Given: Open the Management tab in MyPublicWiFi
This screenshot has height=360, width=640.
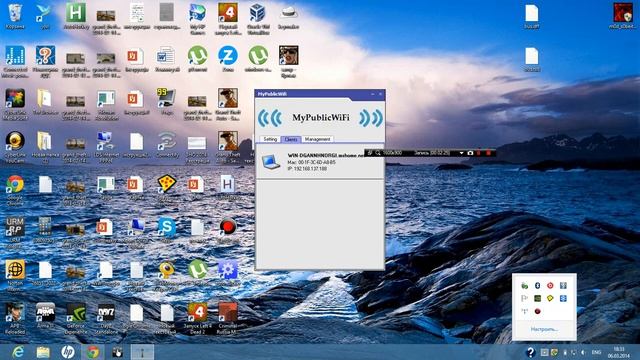Looking at the screenshot, I should tap(318, 139).
